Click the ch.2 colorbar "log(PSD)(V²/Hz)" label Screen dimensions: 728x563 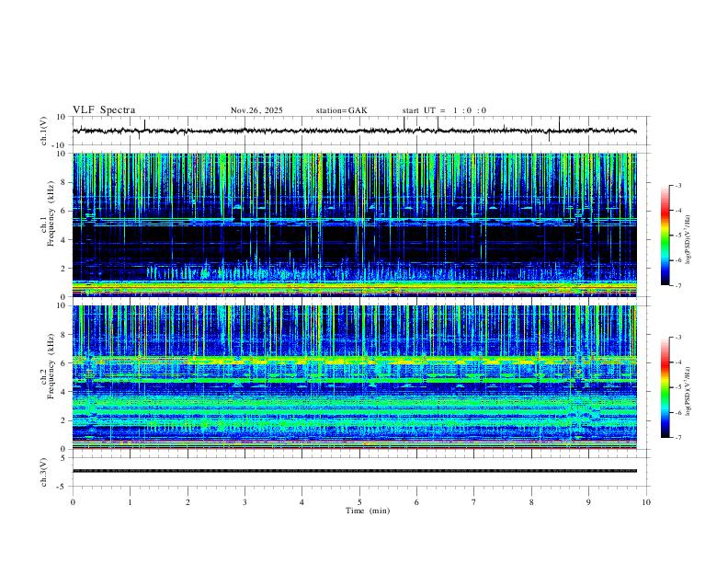tap(688, 391)
